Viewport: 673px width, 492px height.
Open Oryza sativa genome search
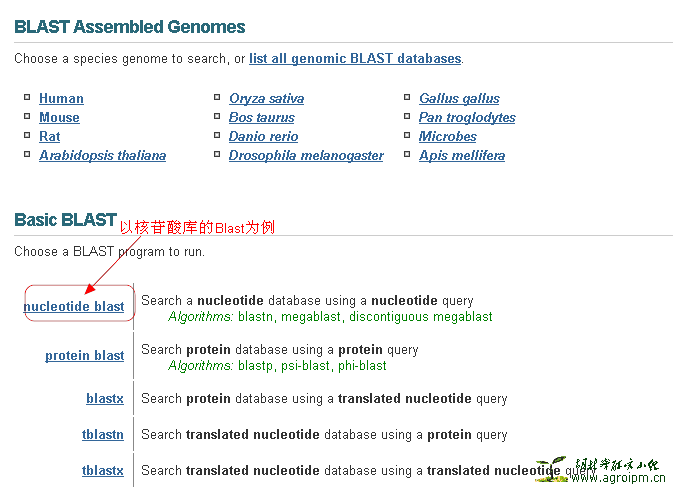click(266, 98)
